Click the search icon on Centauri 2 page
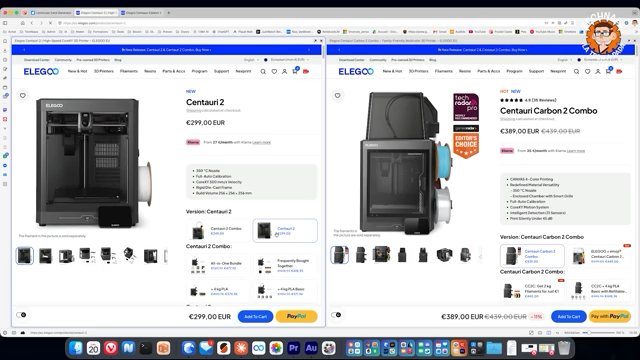640x360 pixels. [263, 71]
